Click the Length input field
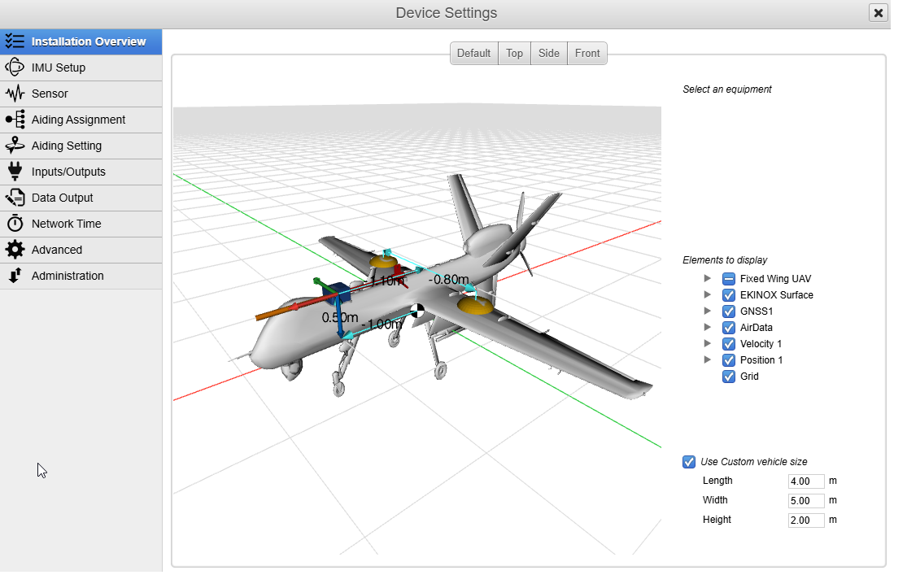 point(805,481)
